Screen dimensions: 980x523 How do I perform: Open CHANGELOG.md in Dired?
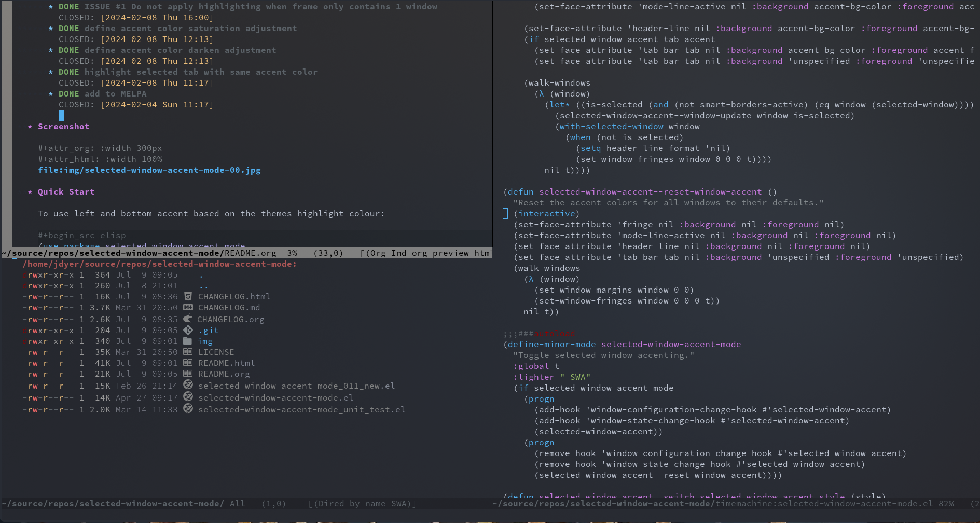tap(229, 308)
